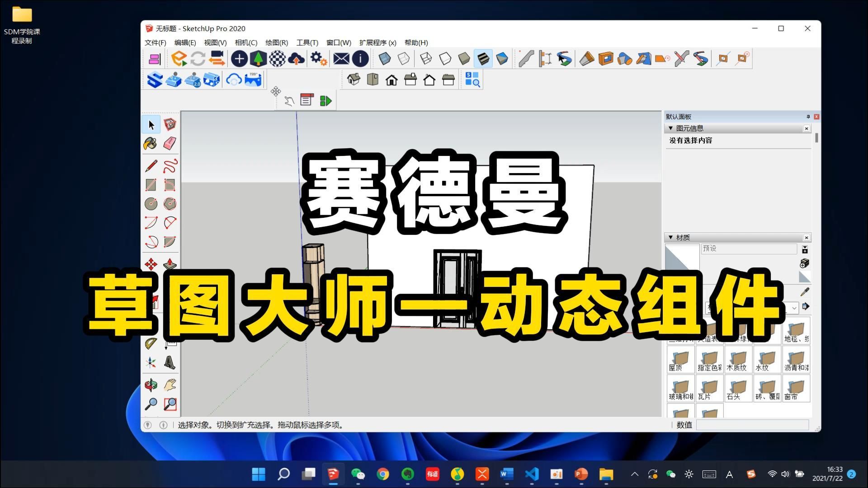
Task: Select the Push/Pull tool
Action: tap(170, 264)
